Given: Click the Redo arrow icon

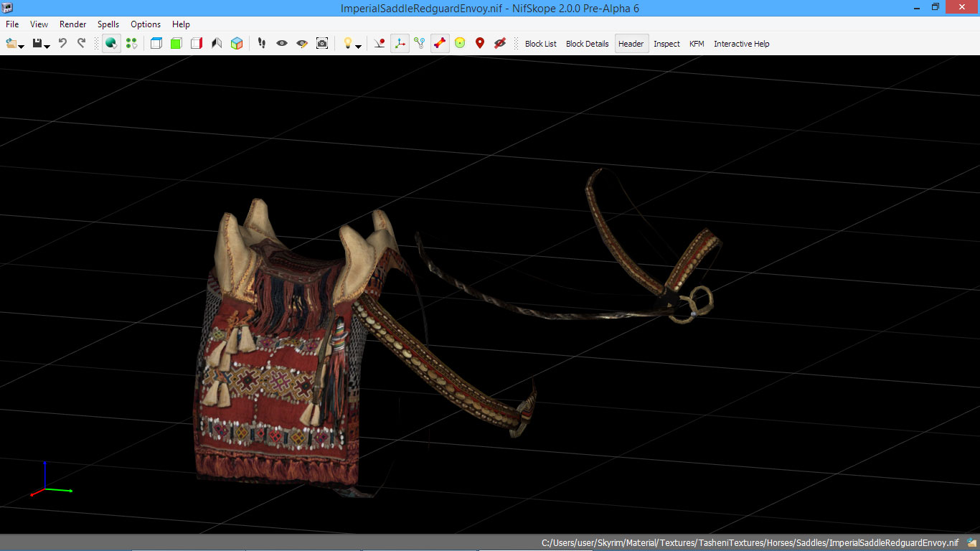Looking at the screenshot, I should point(81,43).
